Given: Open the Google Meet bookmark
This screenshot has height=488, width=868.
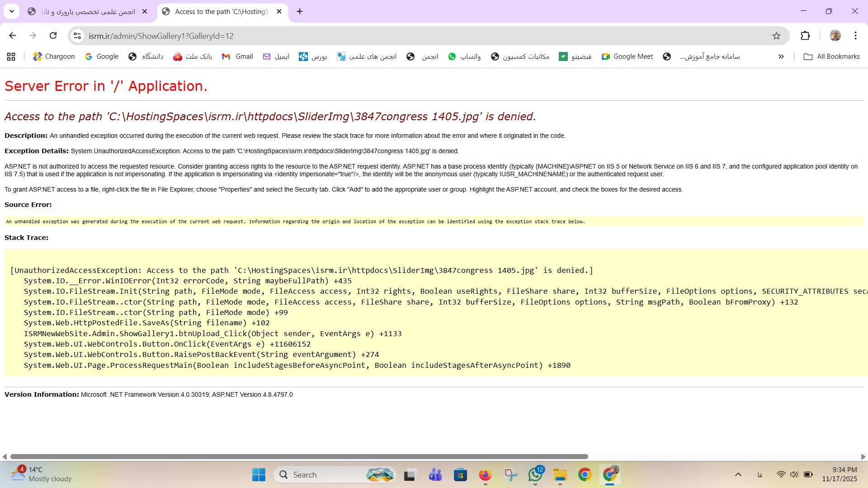Looking at the screenshot, I should tap(627, 56).
